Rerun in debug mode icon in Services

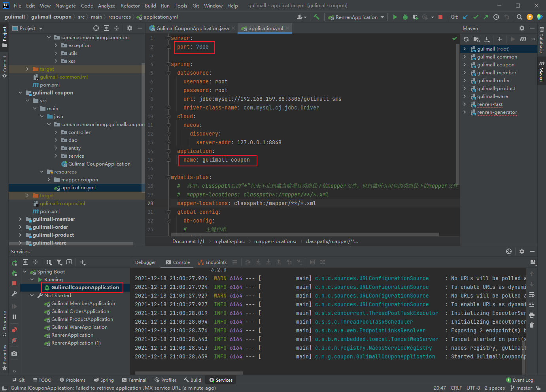coord(14,273)
